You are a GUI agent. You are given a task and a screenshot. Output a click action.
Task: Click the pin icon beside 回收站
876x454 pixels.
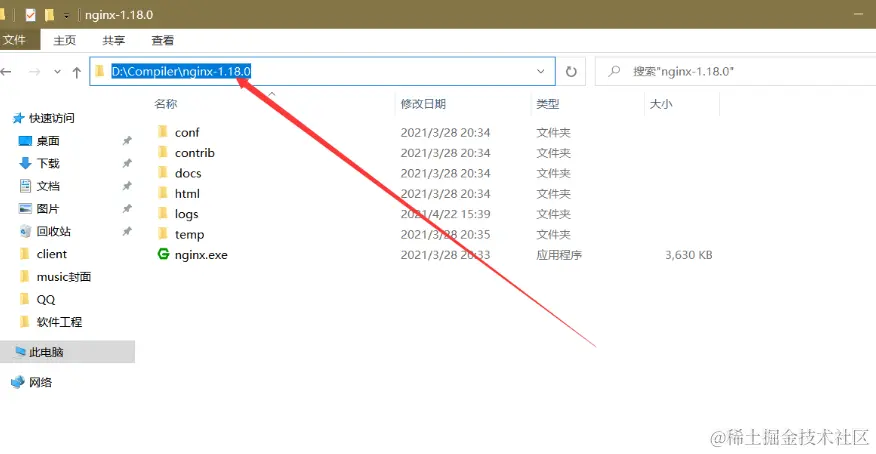(x=127, y=231)
